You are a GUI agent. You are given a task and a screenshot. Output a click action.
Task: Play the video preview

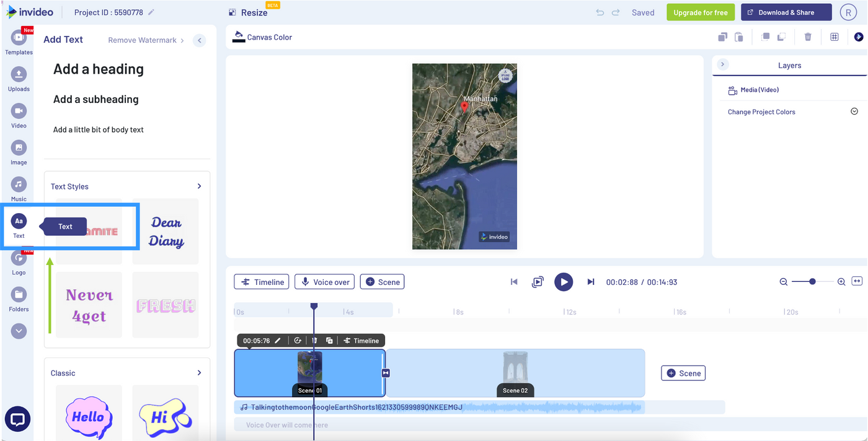[x=564, y=282]
